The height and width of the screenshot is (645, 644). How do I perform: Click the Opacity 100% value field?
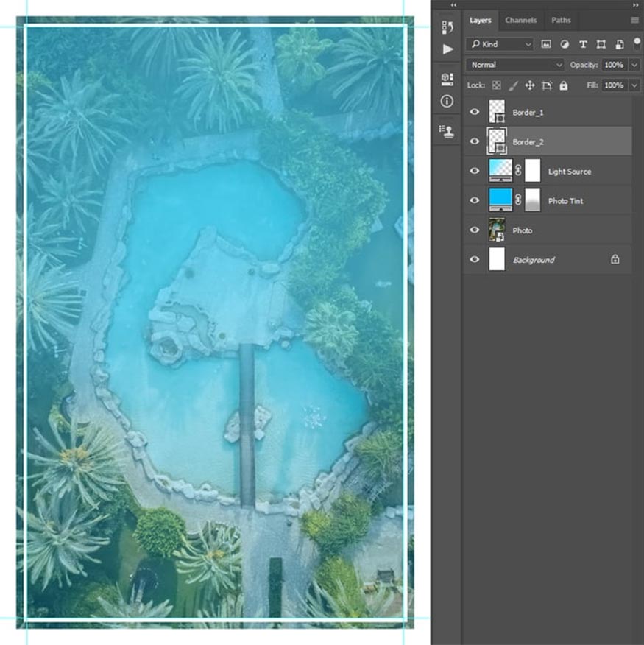(x=615, y=65)
